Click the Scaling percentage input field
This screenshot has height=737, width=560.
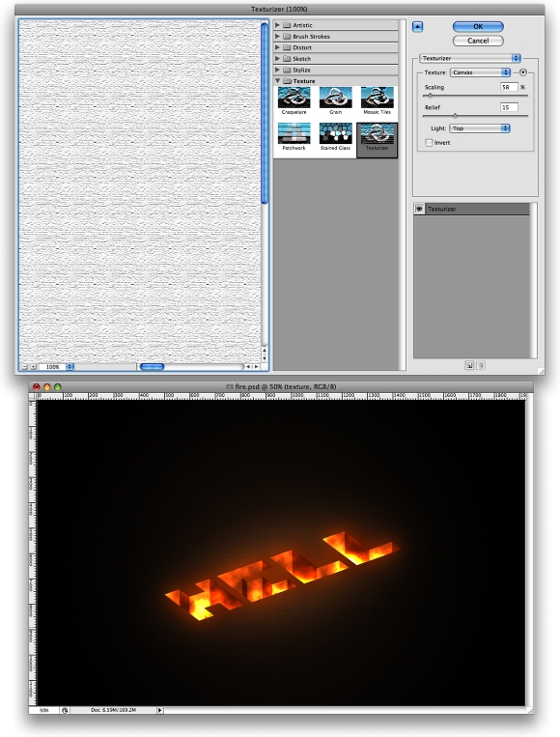[x=509, y=87]
